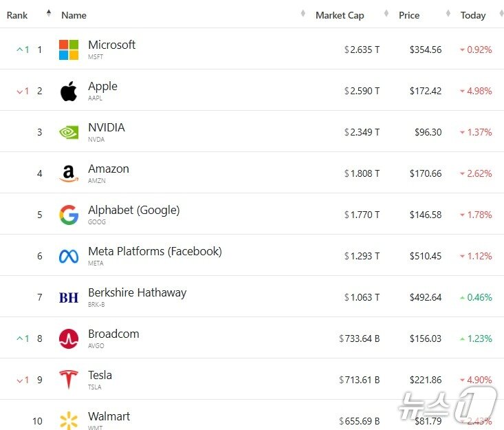Click the Walmart spark logo icon
Screen dimensions: 504x430
click(x=69, y=420)
